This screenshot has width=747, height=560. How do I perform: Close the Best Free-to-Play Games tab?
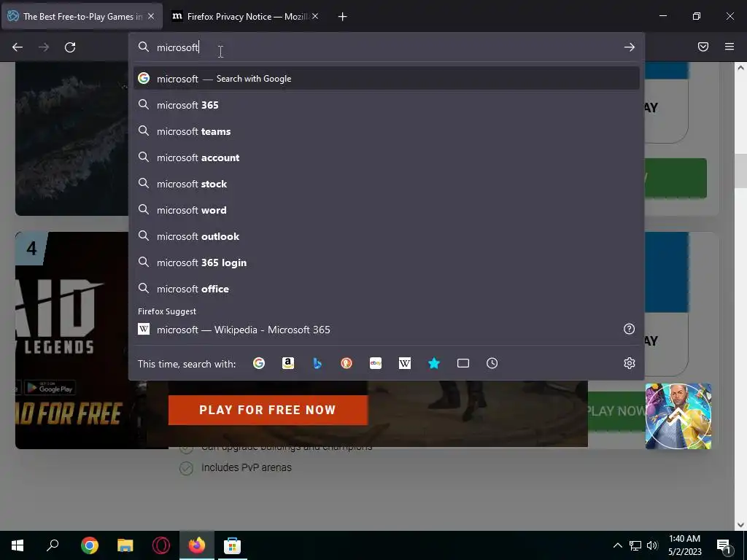pyautogui.click(x=151, y=16)
